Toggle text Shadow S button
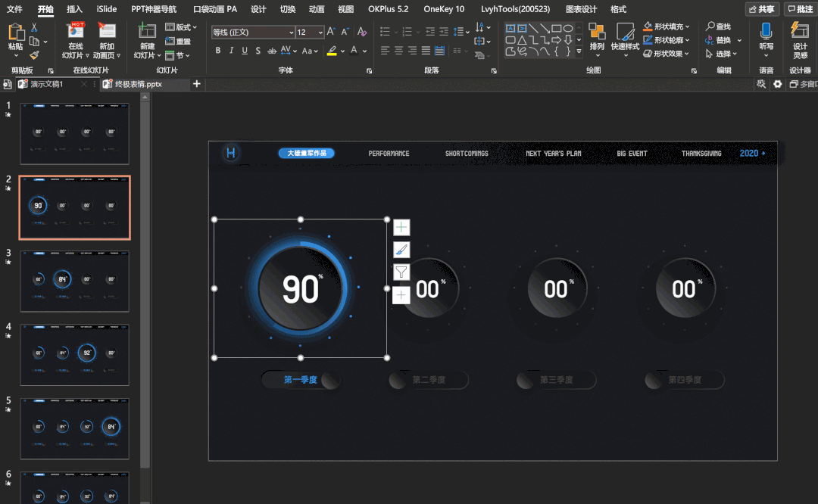This screenshot has width=818, height=504. pos(258,51)
